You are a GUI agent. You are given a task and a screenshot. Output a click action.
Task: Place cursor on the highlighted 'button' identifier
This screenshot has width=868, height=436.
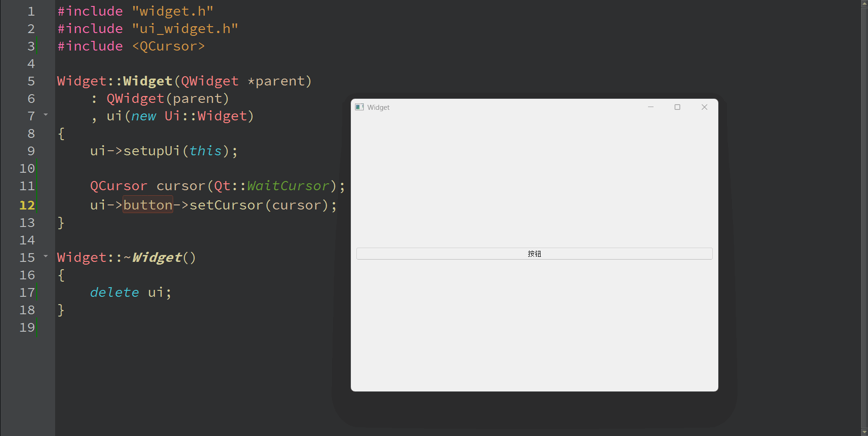point(147,205)
